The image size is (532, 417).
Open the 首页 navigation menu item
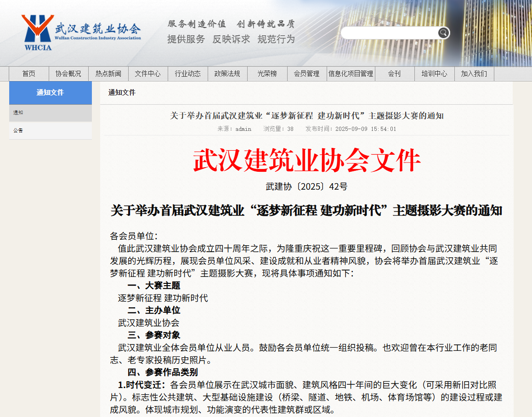(28, 74)
